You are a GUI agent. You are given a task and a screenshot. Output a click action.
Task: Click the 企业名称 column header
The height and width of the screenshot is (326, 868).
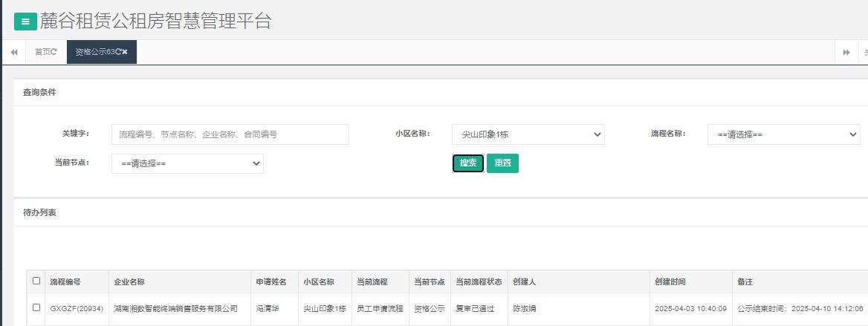129,282
